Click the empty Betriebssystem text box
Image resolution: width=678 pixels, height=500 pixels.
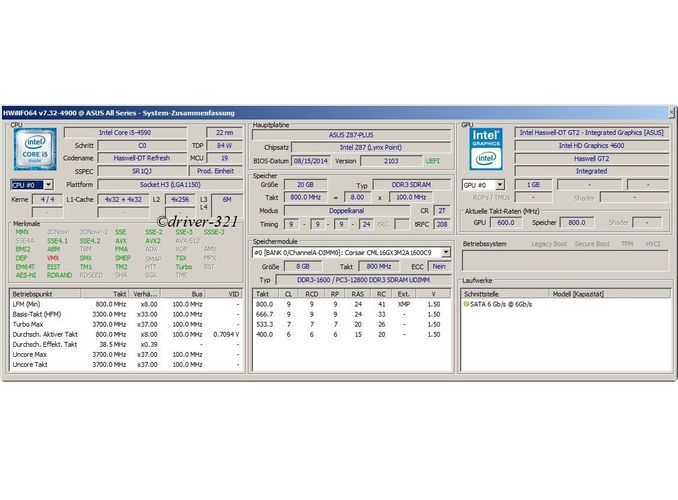565,261
